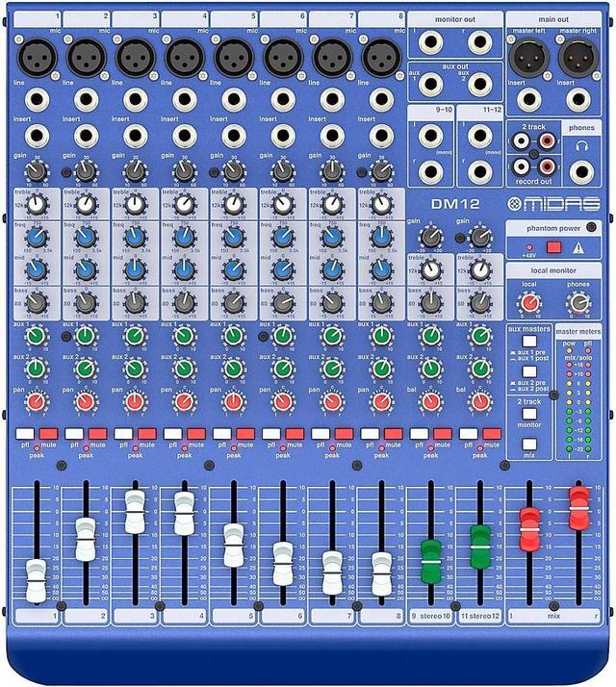Toggle the 2 track monitor switch

(529, 414)
